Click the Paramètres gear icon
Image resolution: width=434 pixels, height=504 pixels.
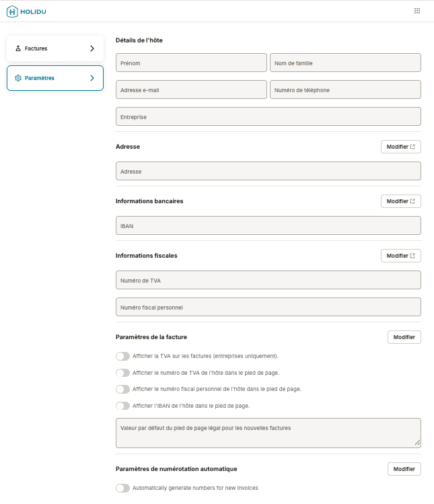pyautogui.click(x=18, y=78)
